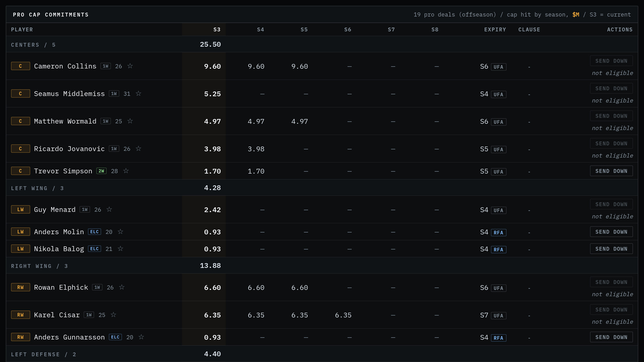The width and height of the screenshot is (644, 362).
Task: Collapse the Left Wing group header
Action: coord(322,188)
